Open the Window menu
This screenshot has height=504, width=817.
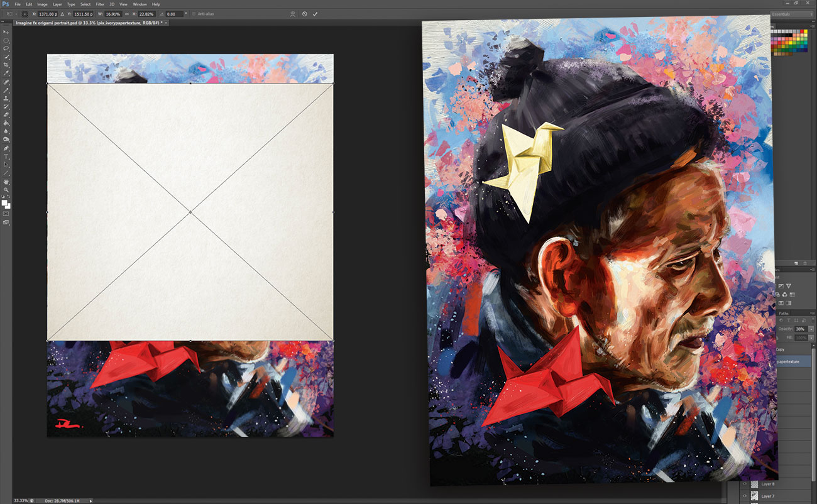140,4
